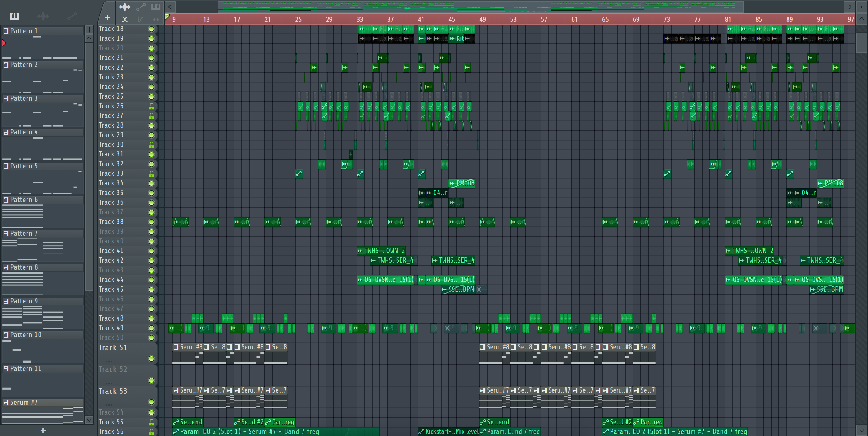Select the stretch arrows tool icon

tap(156, 19)
